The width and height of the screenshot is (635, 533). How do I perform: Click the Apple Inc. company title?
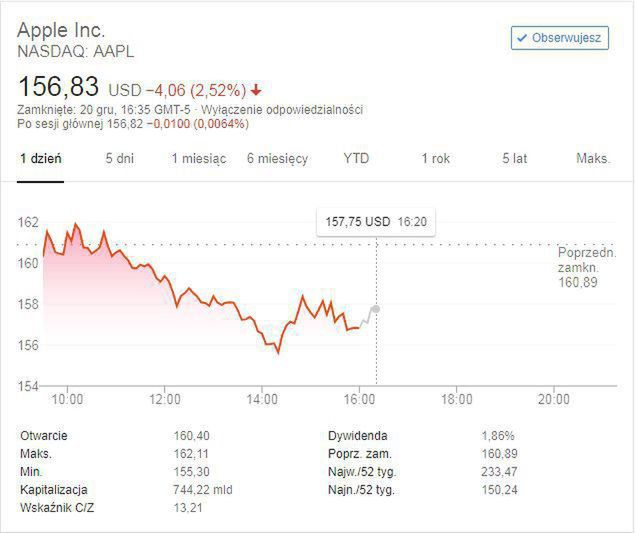[x=62, y=30]
